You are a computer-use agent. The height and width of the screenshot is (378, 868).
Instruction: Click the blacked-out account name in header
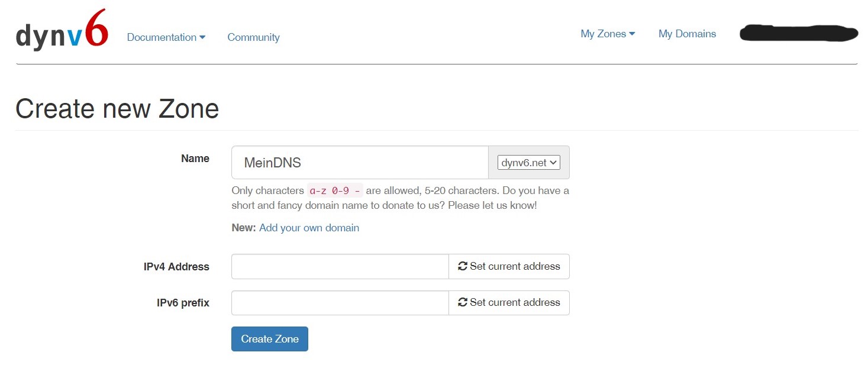point(799,33)
